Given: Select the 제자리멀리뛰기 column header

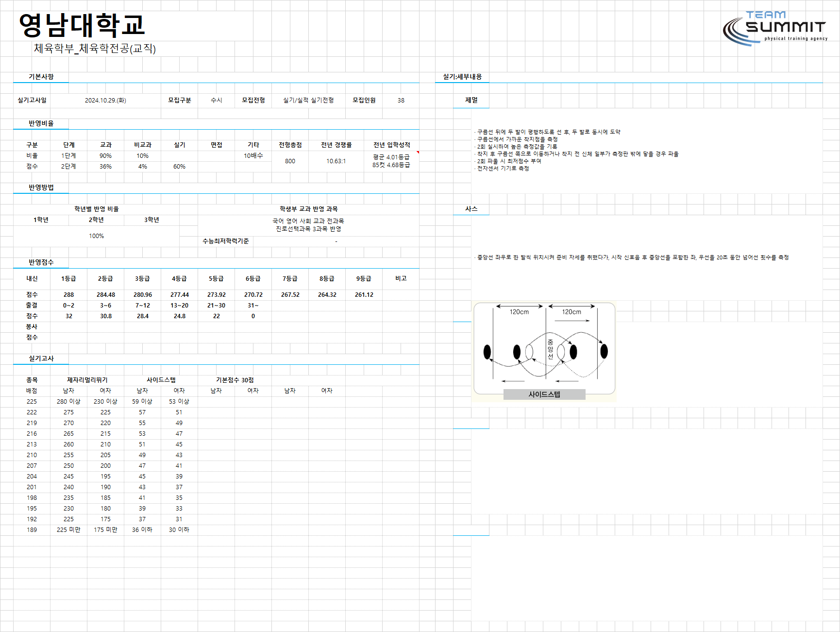Looking at the screenshot, I should click(x=87, y=380).
